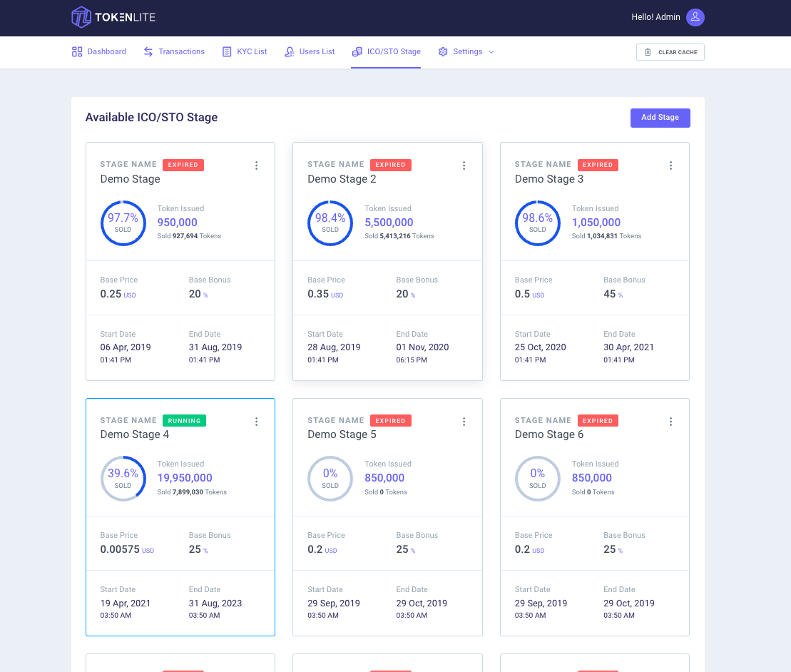Click the ICO/STO Stage coins icon
Viewport: 791px width, 672px height.
click(x=357, y=52)
